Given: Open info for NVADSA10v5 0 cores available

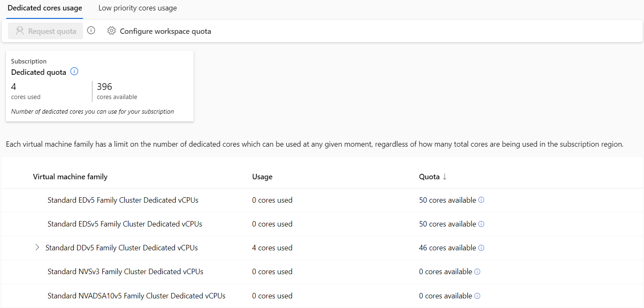Looking at the screenshot, I should [477, 295].
